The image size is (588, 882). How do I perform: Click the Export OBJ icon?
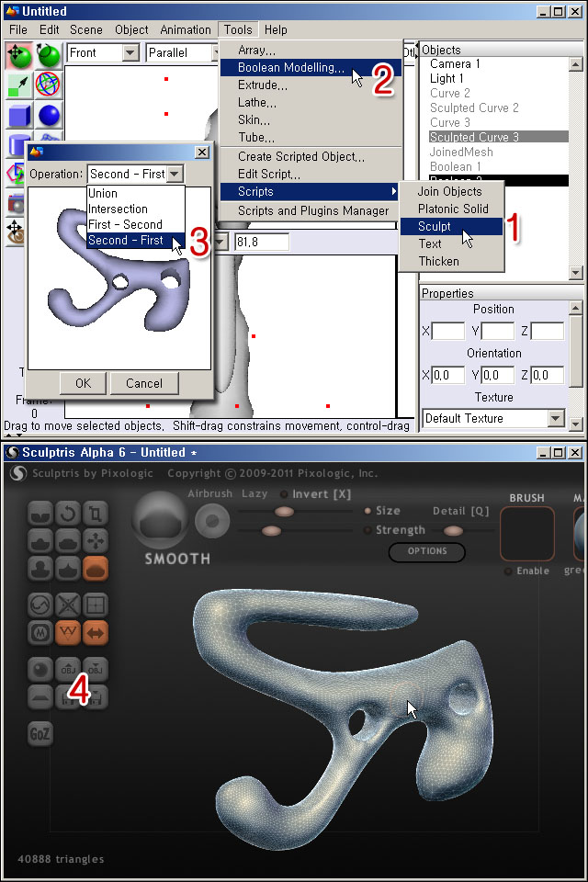(x=96, y=670)
